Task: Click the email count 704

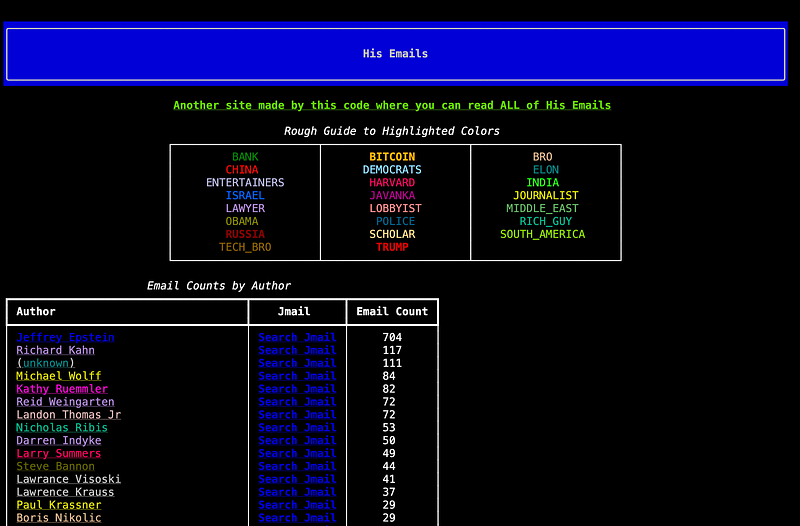Action: (x=392, y=337)
